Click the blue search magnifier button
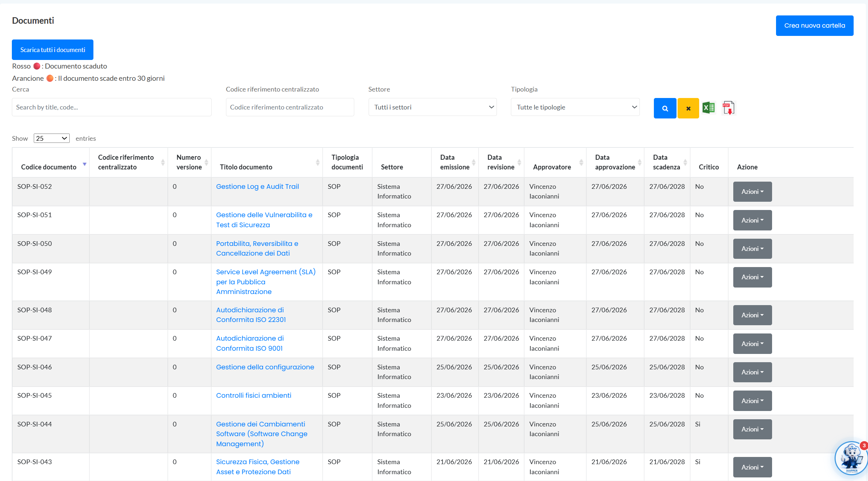 click(665, 108)
